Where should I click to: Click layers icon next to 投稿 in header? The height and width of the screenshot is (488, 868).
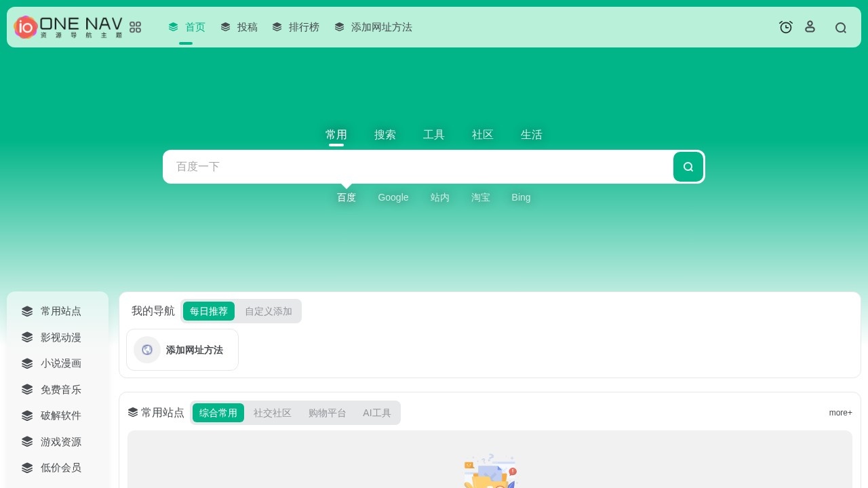[226, 27]
